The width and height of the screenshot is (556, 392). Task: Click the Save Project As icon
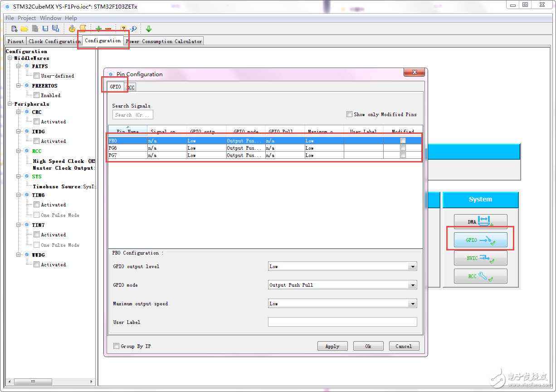[55, 29]
